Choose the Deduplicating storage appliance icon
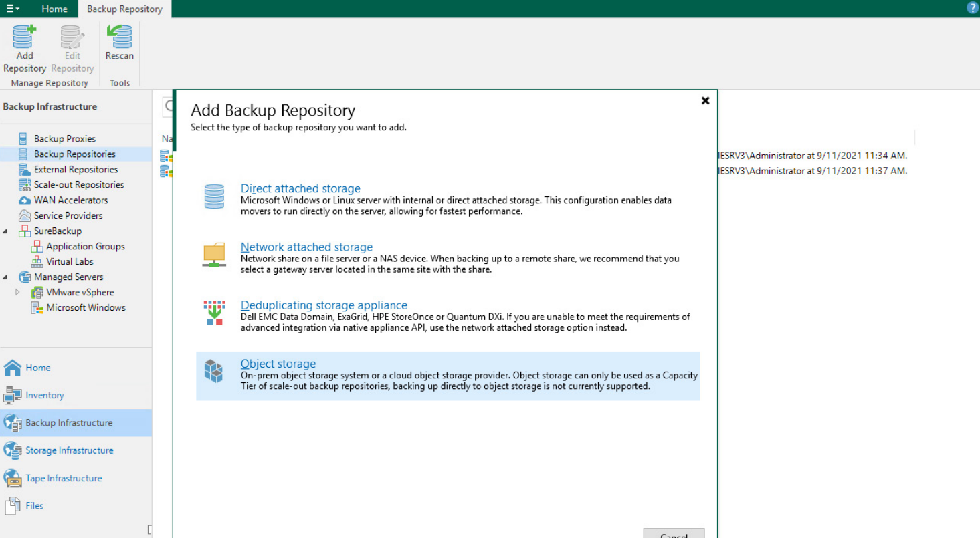980x538 pixels. pos(214,313)
